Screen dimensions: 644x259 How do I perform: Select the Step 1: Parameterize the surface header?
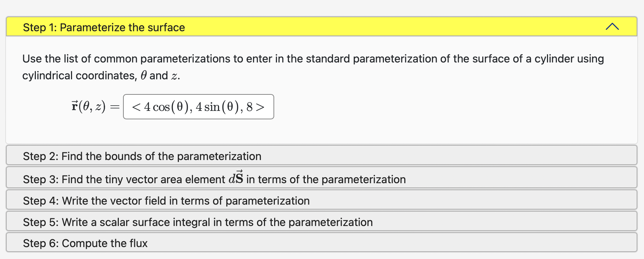coord(104,27)
